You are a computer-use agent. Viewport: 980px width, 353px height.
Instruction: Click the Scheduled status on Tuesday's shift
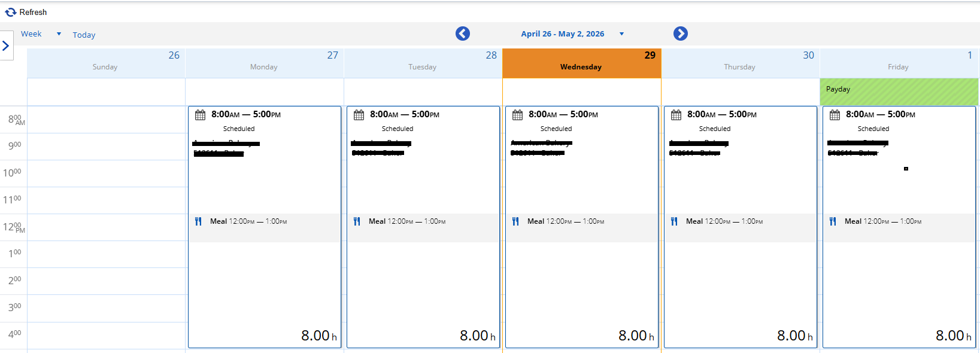pyautogui.click(x=398, y=129)
